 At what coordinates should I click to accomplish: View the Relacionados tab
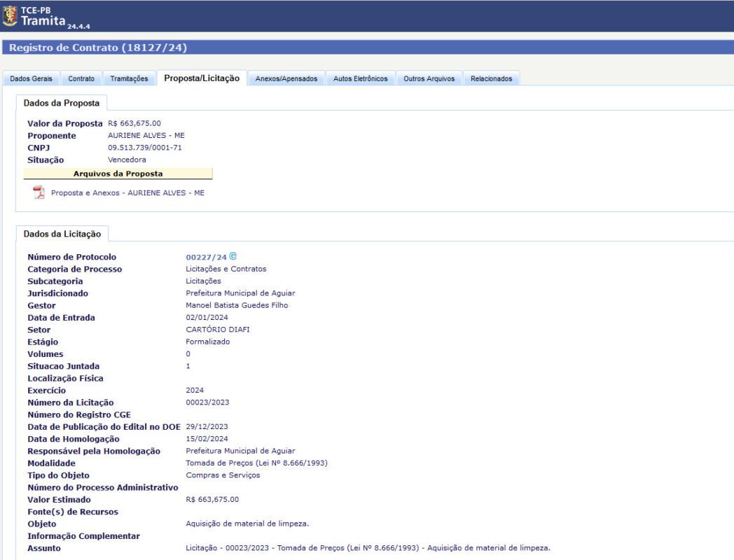coord(492,78)
